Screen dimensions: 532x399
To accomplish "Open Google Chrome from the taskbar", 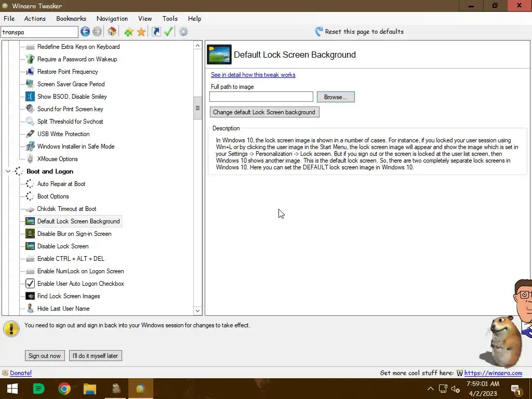I will click(64, 389).
